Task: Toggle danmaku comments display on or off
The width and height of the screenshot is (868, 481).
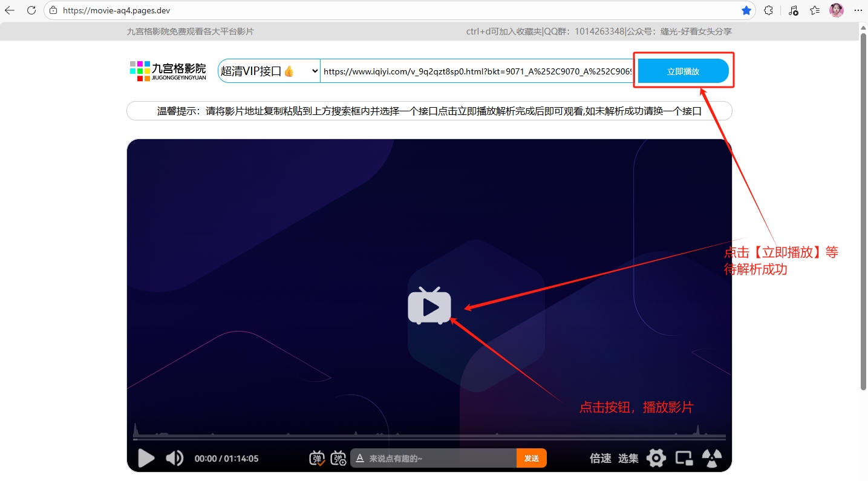Action: (x=318, y=458)
